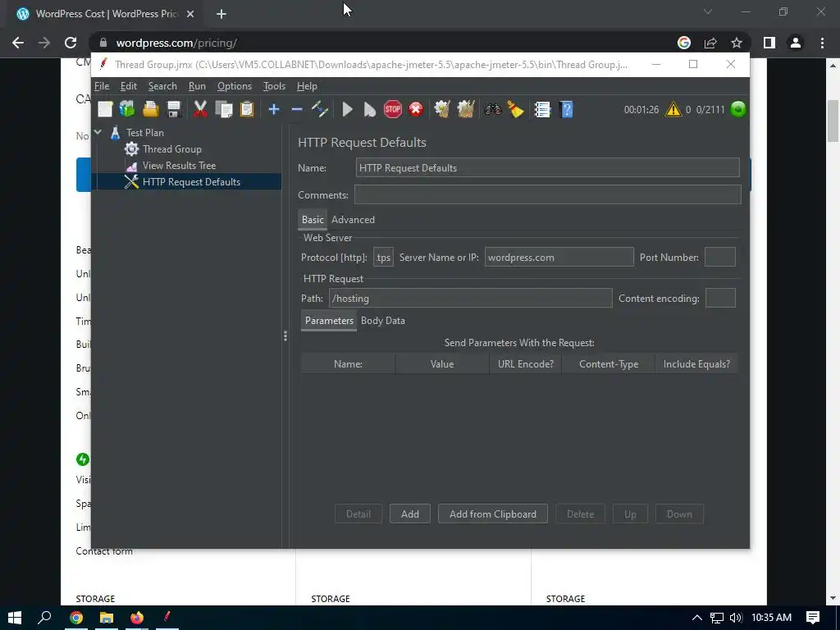Show log viewer via yellow warning triangle
840x630 pixels.
(x=673, y=109)
